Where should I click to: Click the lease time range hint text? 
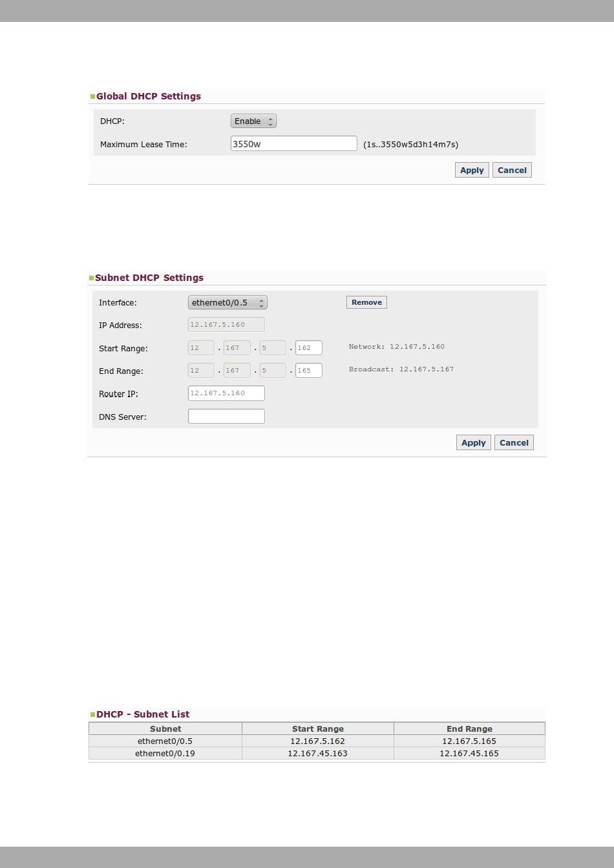(410, 144)
